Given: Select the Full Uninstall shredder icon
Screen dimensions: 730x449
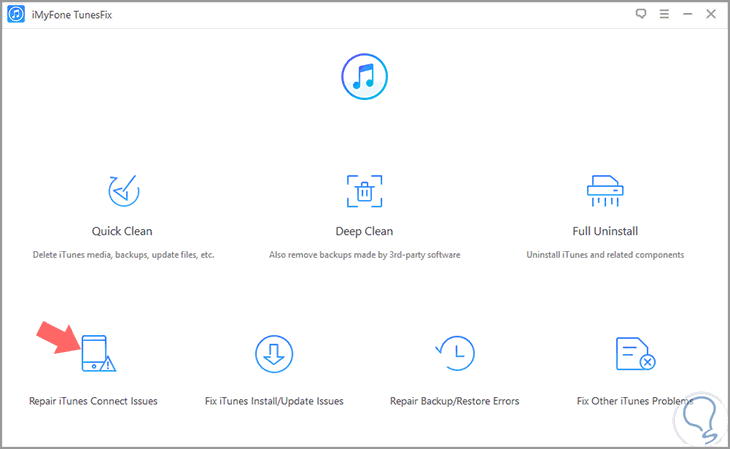Looking at the screenshot, I should pos(605,190).
